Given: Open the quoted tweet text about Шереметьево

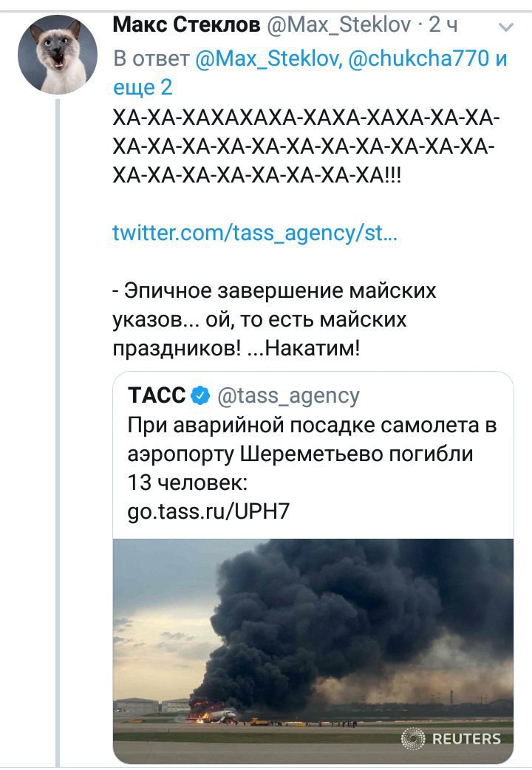Looking at the screenshot, I should (x=311, y=454).
